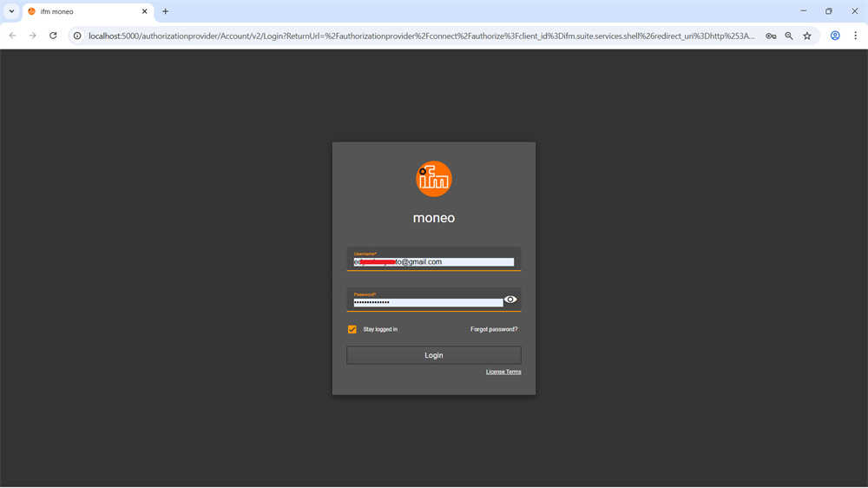Uncheck the Stay logged in checkbox
The image size is (868, 488).
[352, 329]
